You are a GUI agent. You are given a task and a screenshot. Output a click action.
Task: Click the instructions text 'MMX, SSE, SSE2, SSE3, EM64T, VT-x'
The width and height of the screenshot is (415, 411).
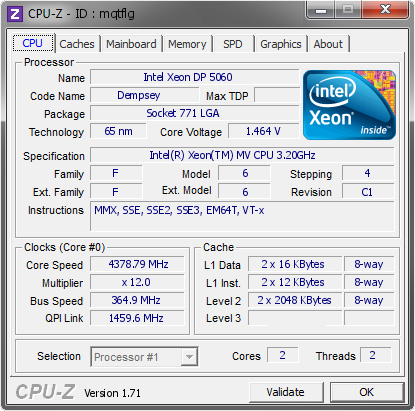click(x=179, y=210)
